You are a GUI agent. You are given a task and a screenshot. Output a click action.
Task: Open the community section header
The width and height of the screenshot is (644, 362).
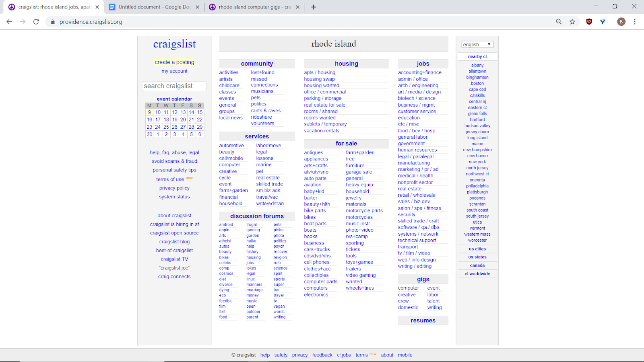[257, 64]
